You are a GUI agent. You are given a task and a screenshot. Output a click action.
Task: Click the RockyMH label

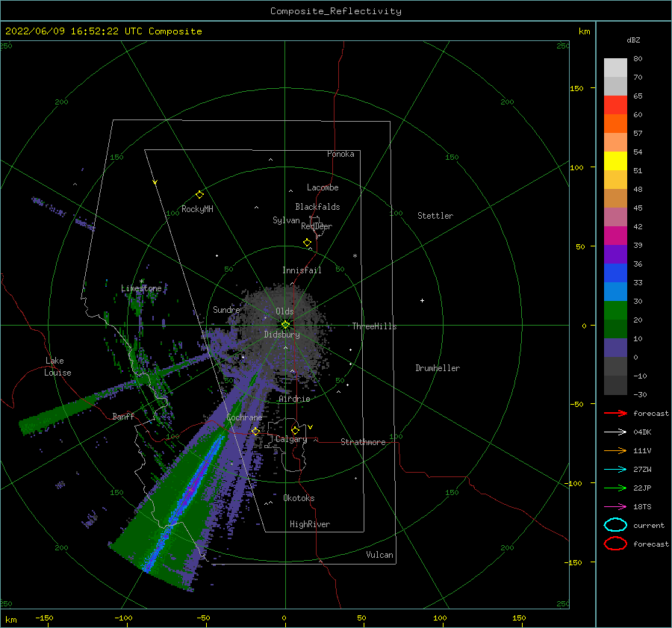197,209
